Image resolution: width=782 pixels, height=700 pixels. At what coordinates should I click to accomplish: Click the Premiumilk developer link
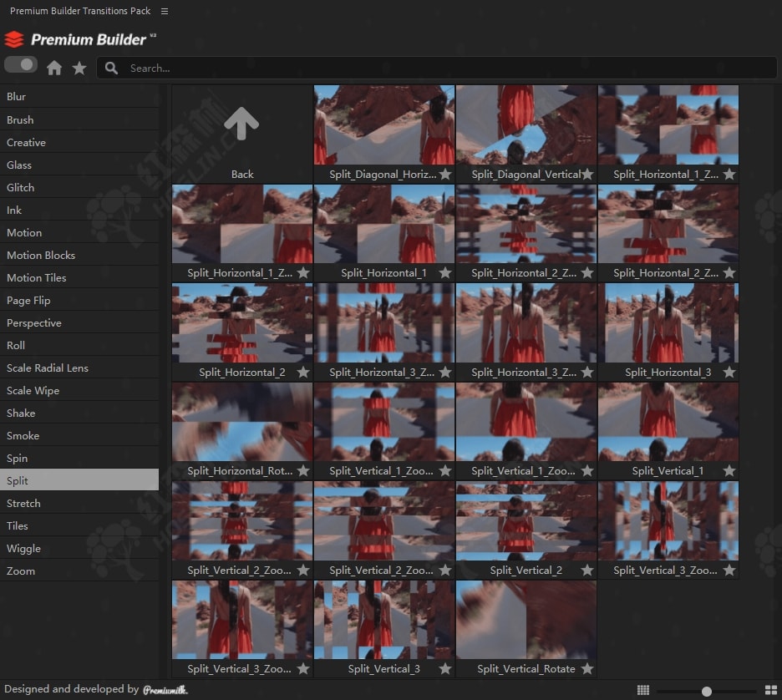[165, 690]
